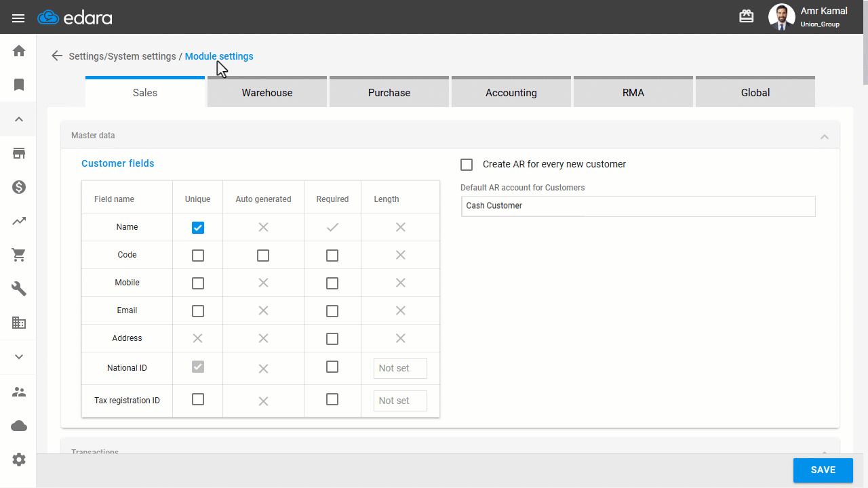Open the hamburger menu

[18, 18]
